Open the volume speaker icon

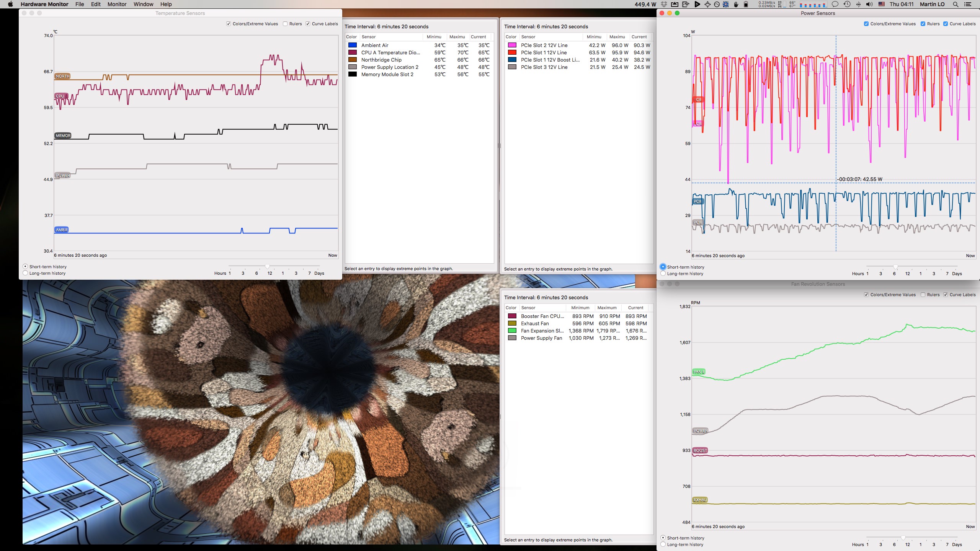click(869, 4)
